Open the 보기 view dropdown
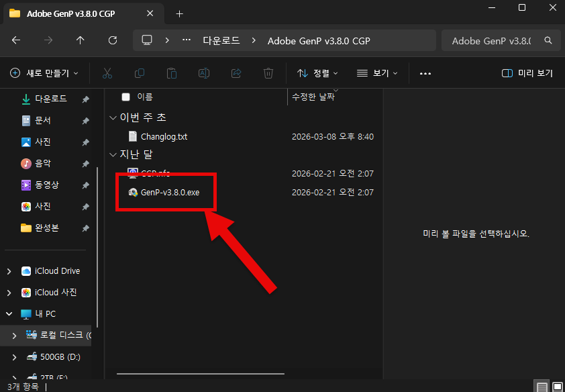The width and height of the screenshot is (565, 392). pyautogui.click(x=377, y=74)
